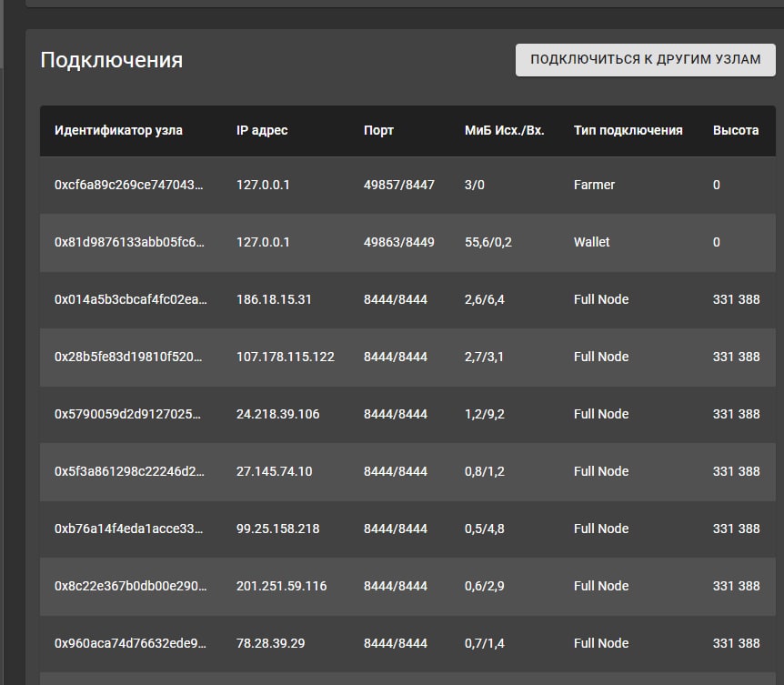Screen dimensions: 784x685
Task: Select node ID 0x8c22e367b0db00e290…
Action: click(x=130, y=586)
